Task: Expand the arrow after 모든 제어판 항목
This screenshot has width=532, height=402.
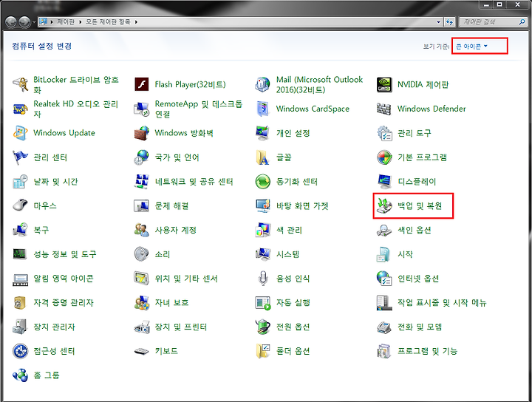Action: point(136,22)
